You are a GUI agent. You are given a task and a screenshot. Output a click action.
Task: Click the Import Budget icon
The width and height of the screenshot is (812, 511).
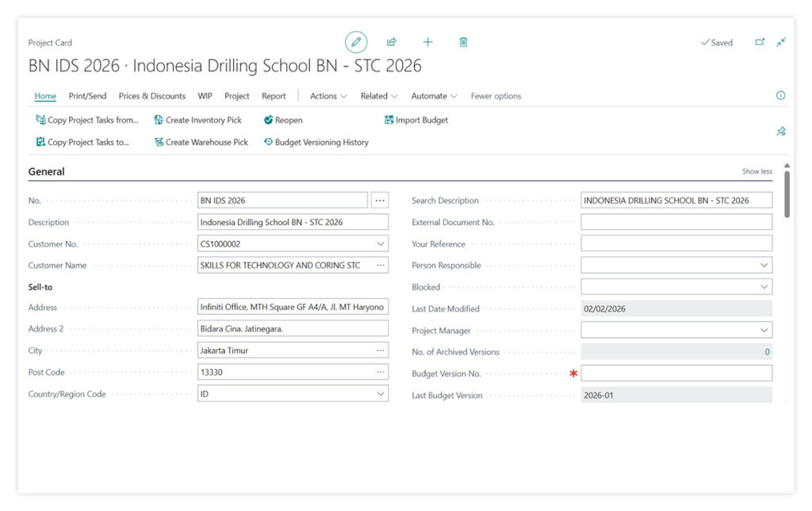(x=389, y=120)
